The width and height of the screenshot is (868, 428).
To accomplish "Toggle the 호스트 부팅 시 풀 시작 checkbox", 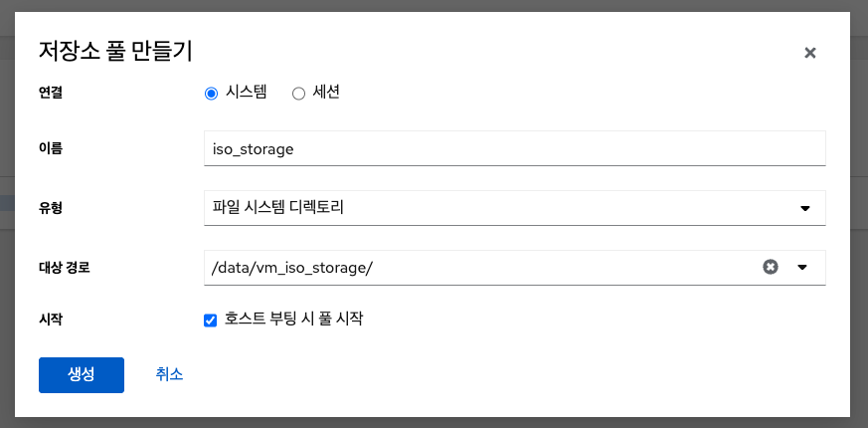I will [x=210, y=321].
